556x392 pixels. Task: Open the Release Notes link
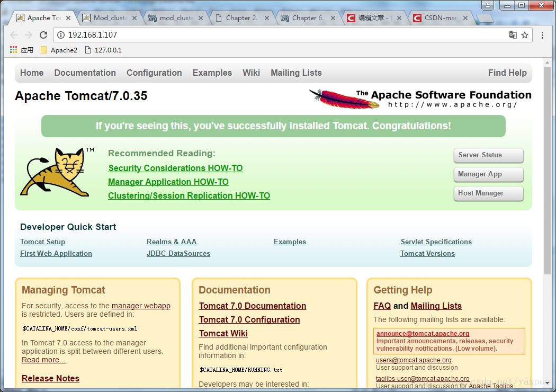(x=51, y=379)
